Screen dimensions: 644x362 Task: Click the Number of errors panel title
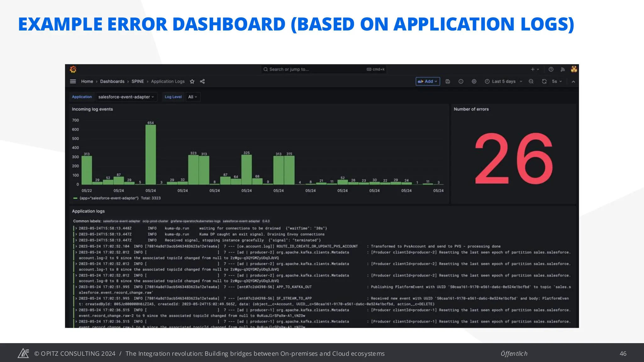coord(471,109)
